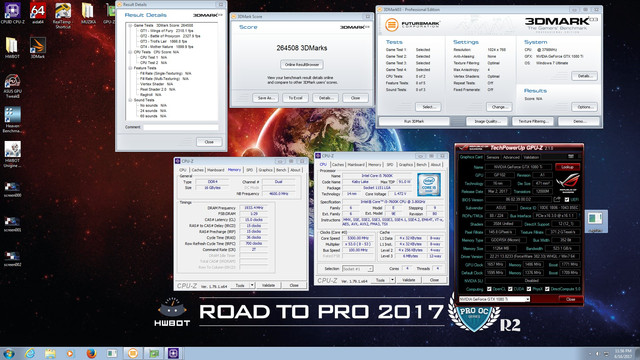Screen dimensions: 640x360
Task: Open Tools dropdown arrow in CPU-Z Memory window
Action: (x=252, y=285)
